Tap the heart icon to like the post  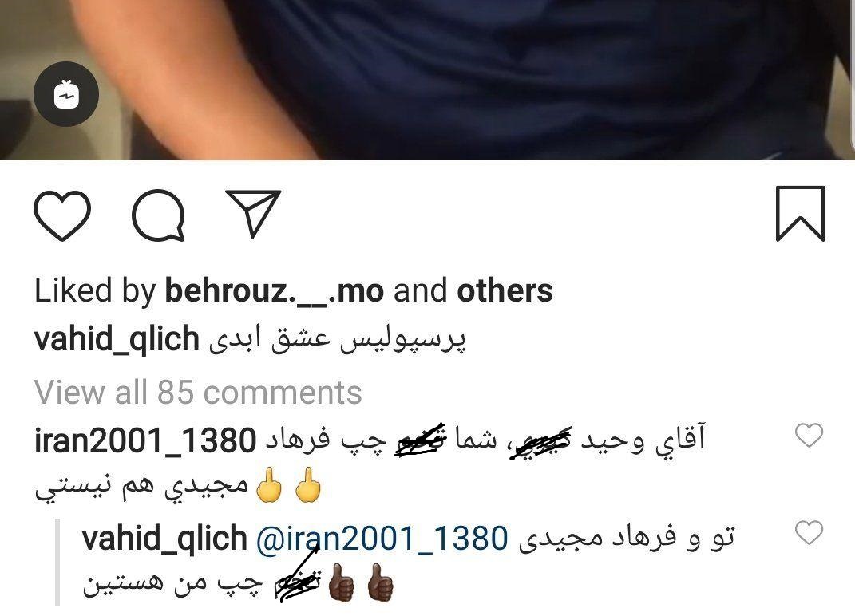point(62,215)
